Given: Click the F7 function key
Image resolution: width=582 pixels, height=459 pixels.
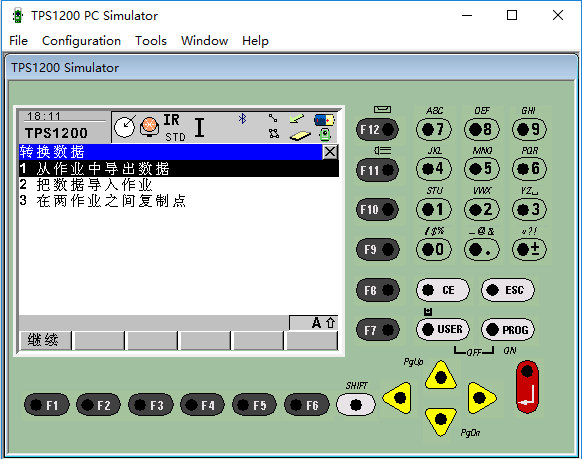Looking at the screenshot, I should point(377,330).
